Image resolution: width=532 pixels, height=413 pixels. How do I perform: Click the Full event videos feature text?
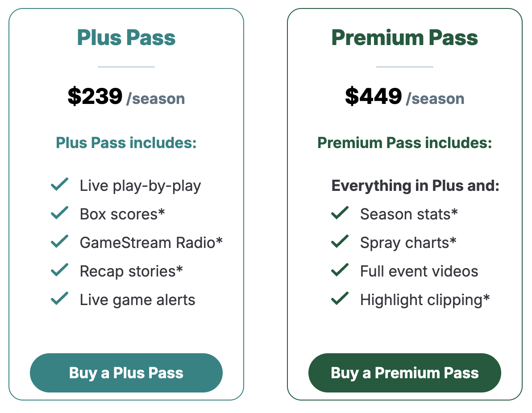[x=419, y=271]
